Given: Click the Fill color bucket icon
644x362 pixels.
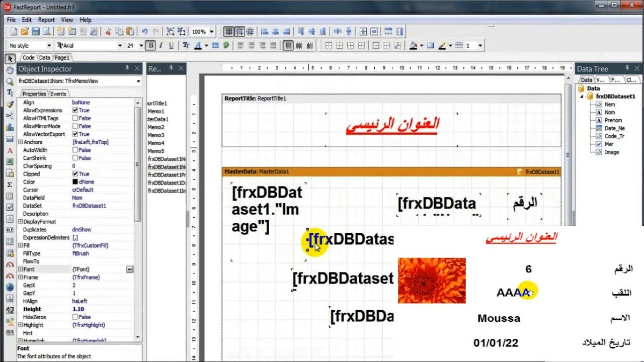Looking at the screenshot, I should click(413, 46).
